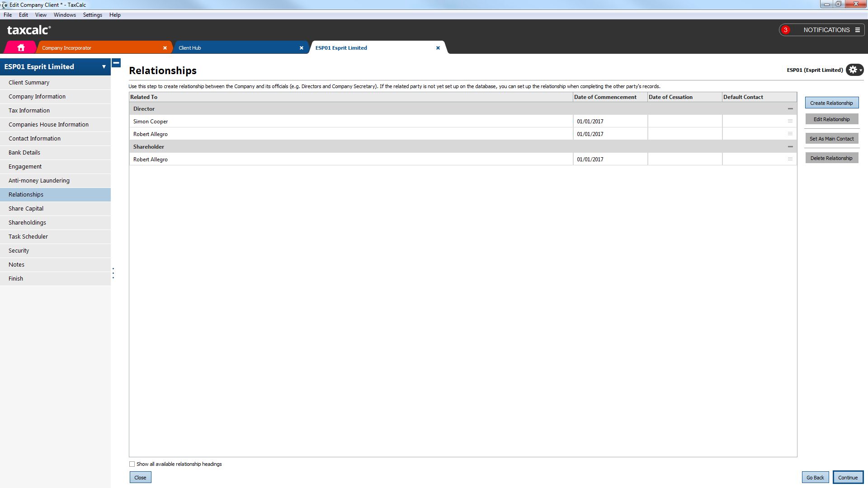Viewport: 868px width, 488px height.
Task: Select Robert Allegro under Shareholder
Action: (151, 160)
